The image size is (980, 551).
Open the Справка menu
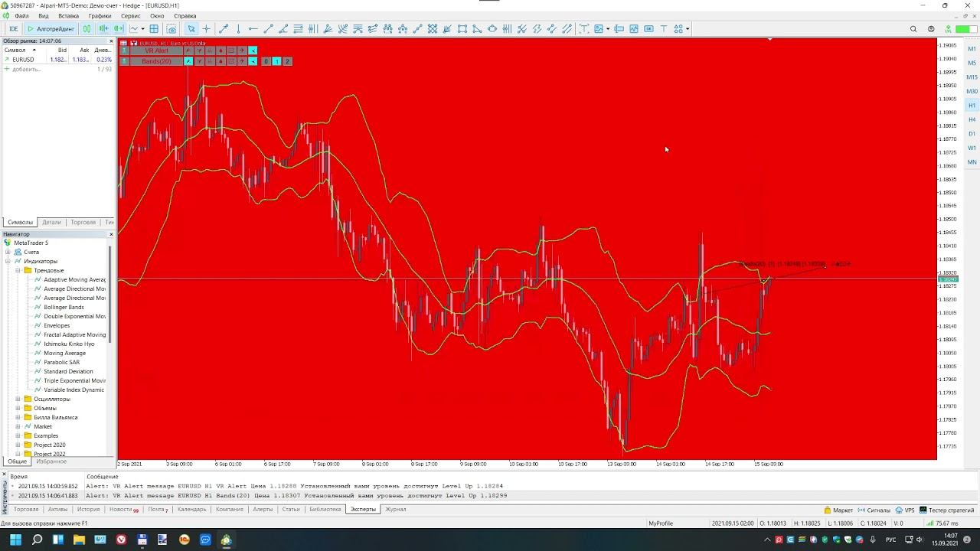tap(185, 16)
